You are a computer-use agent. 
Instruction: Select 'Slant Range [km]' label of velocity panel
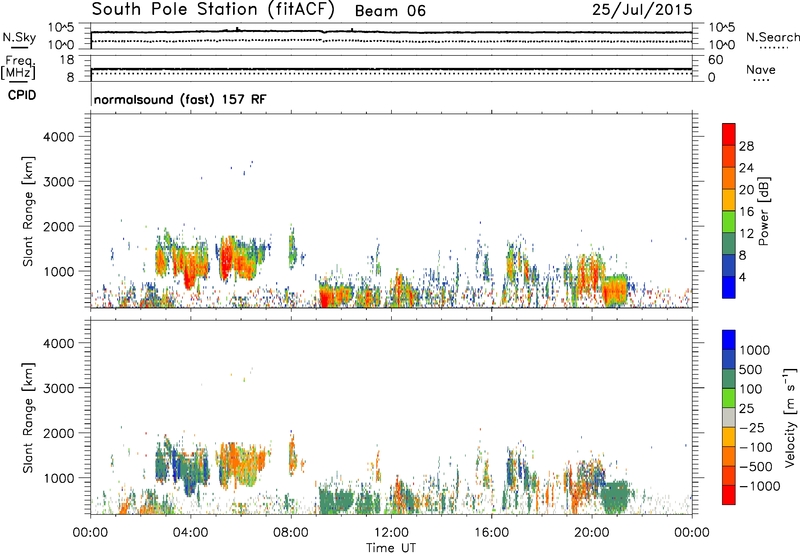28,418
